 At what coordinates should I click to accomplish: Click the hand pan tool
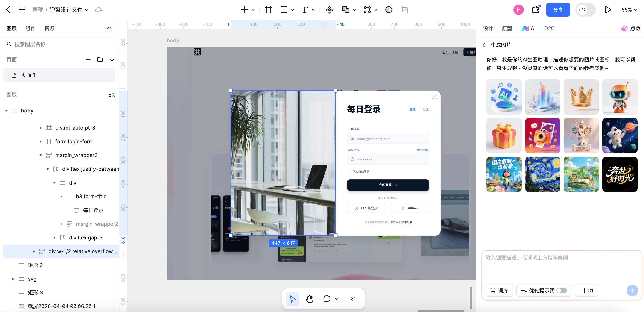click(309, 299)
